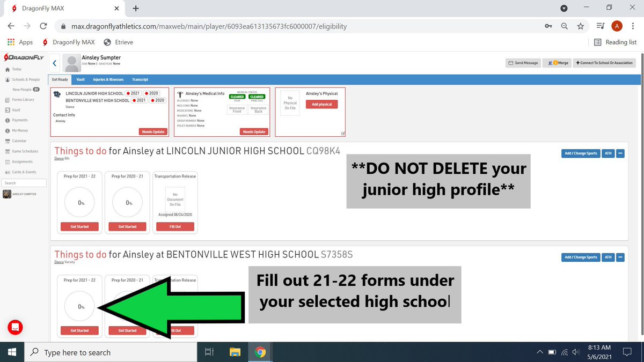The image size is (644, 362).
Task: Click ATH button for Bentonville West
Action: pos(608,257)
